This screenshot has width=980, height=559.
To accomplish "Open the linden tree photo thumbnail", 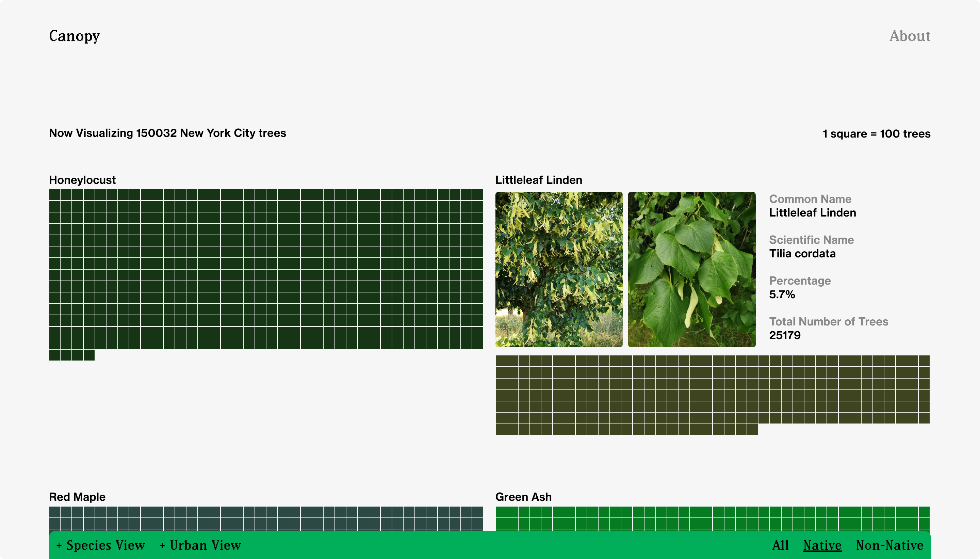I will click(x=559, y=270).
